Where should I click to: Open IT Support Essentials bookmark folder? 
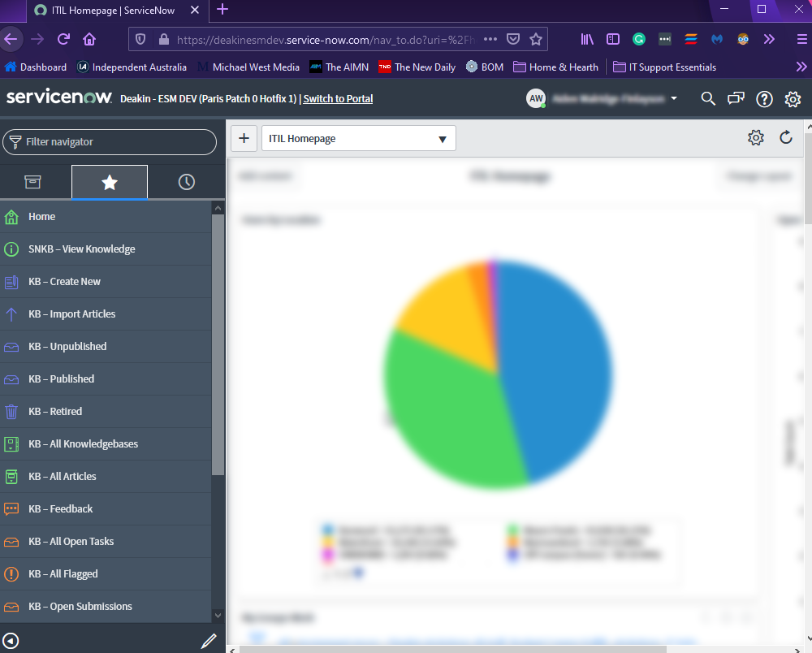tap(664, 67)
